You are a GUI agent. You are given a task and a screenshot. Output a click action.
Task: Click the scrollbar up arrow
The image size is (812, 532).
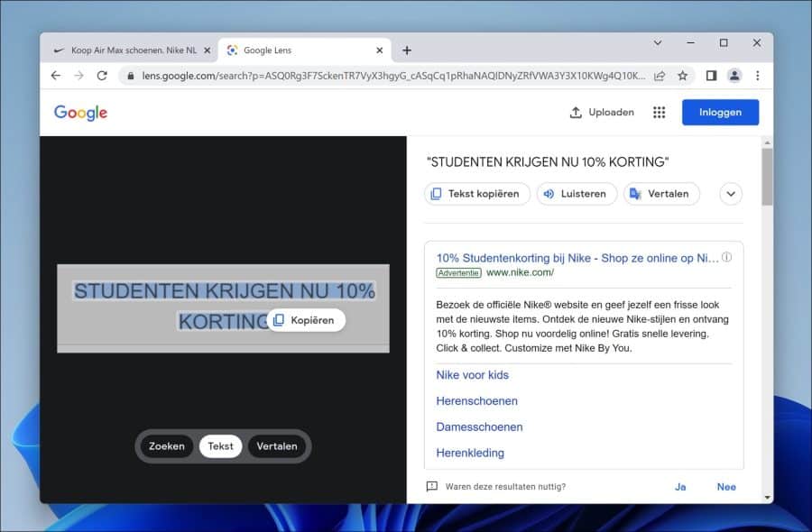[x=768, y=142]
